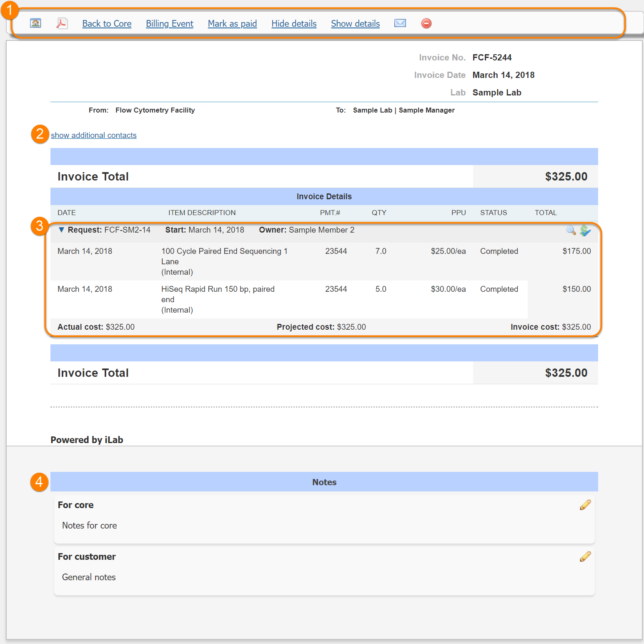Click Hide details in the toolbar
The height and width of the screenshot is (644, 644).
click(294, 24)
